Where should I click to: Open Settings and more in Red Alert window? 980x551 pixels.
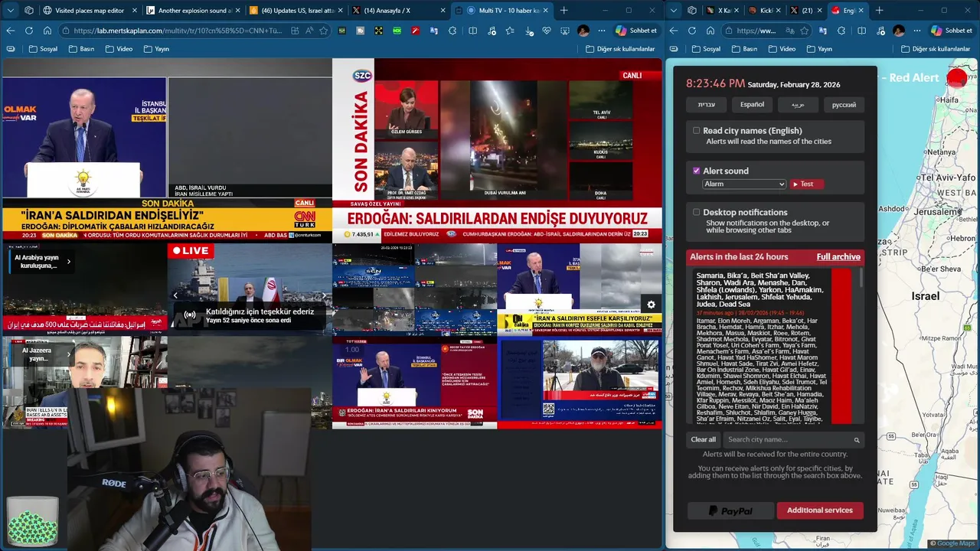tap(917, 31)
